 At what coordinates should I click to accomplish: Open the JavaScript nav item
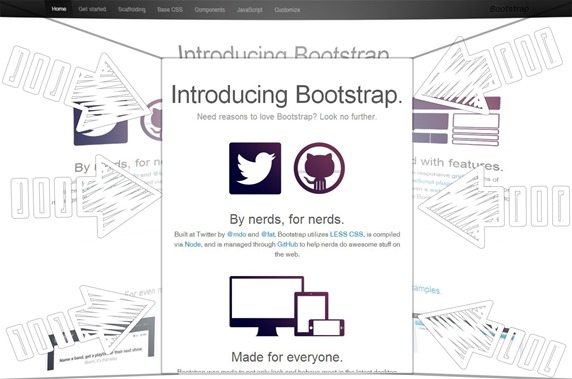click(250, 9)
